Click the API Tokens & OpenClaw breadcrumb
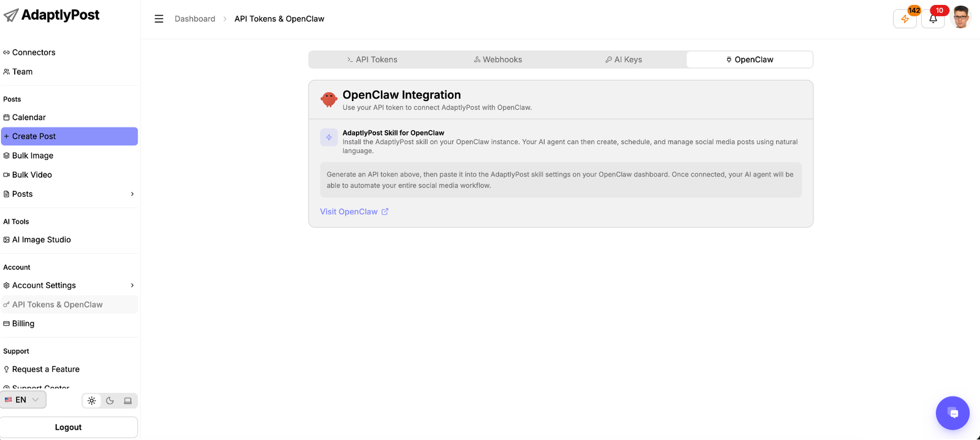 (279, 19)
